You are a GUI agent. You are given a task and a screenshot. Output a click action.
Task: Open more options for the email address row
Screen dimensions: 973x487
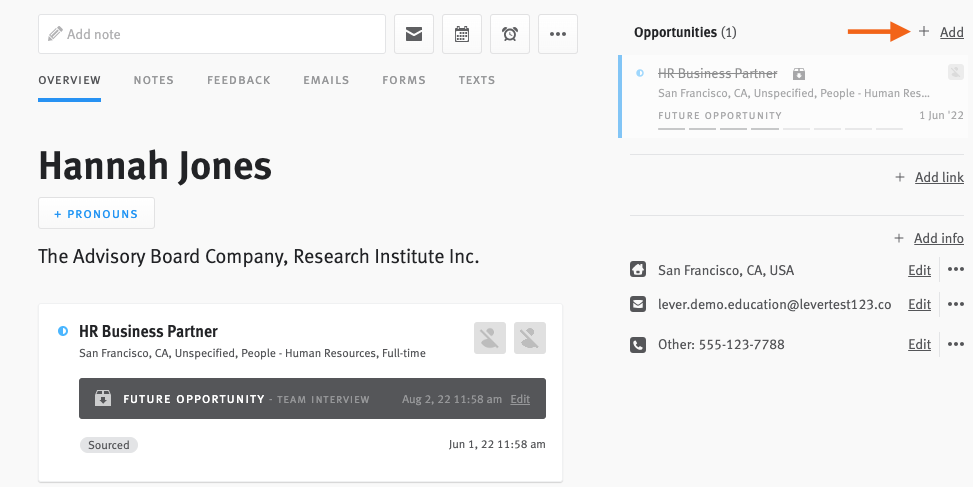pos(956,304)
